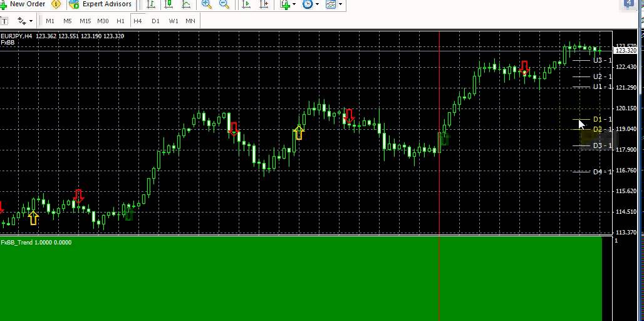Toggle Expert Advisors auto trading
Screen dimensions: 644x321
click(x=101, y=4)
